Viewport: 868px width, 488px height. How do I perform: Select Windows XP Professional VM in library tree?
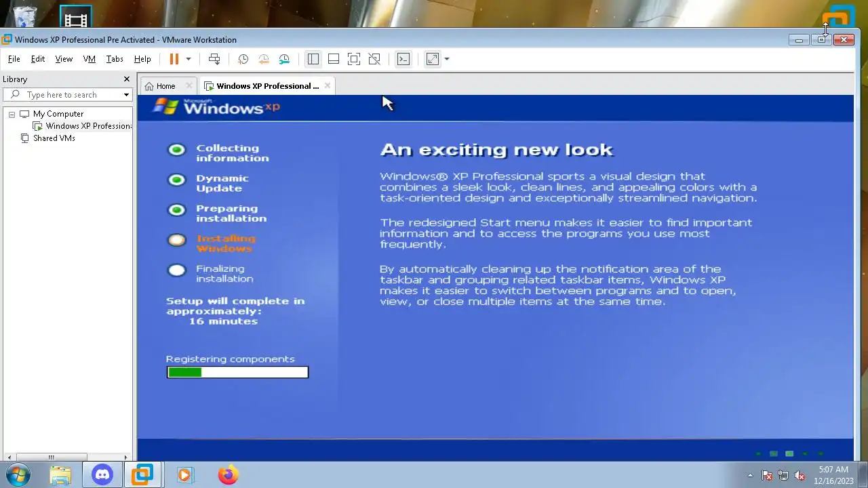[x=88, y=126]
